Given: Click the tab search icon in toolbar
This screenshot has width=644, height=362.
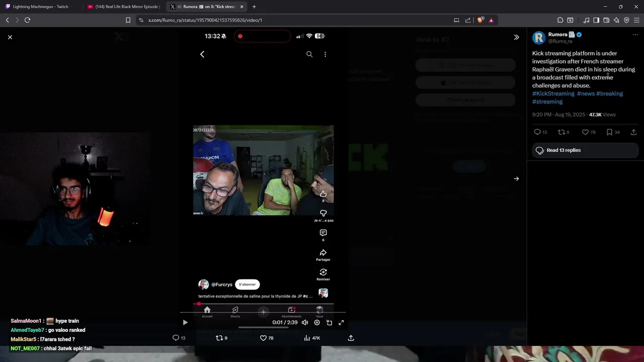Looking at the screenshot, I should pos(570,20).
